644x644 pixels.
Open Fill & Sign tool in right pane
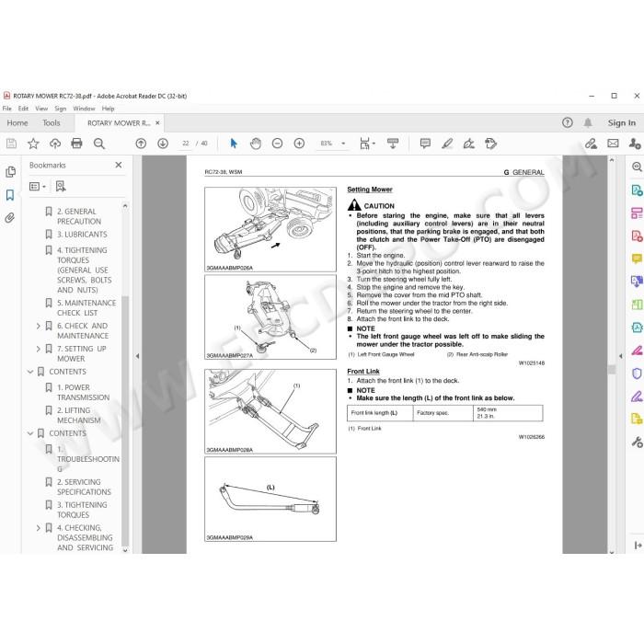coord(637,397)
